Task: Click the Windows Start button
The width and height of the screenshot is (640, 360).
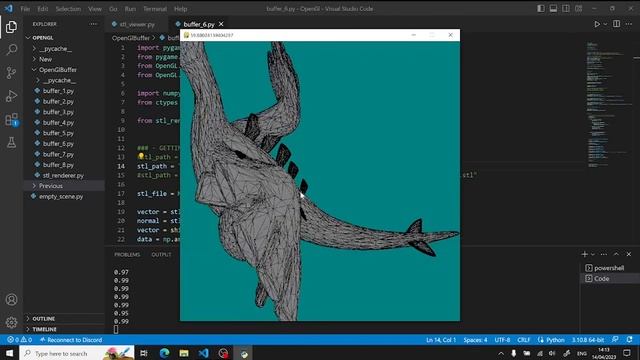Action: click(9, 353)
